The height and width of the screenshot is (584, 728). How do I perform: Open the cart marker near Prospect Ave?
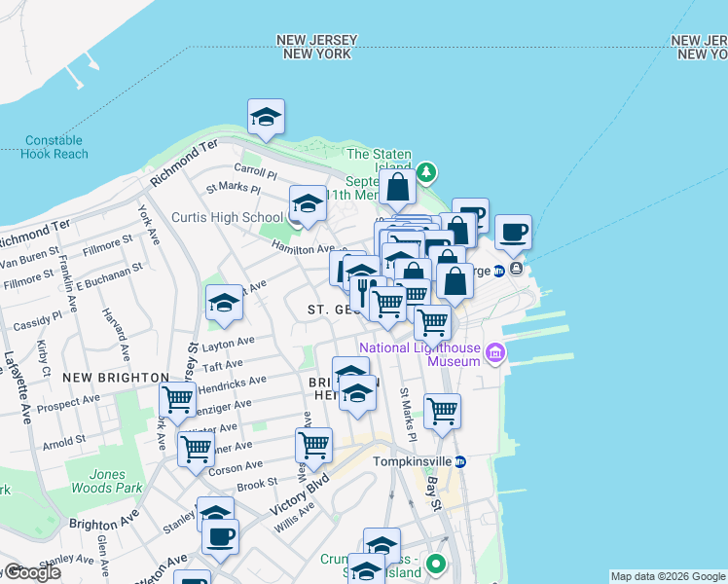pyautogui.click(x=177, y=401)
